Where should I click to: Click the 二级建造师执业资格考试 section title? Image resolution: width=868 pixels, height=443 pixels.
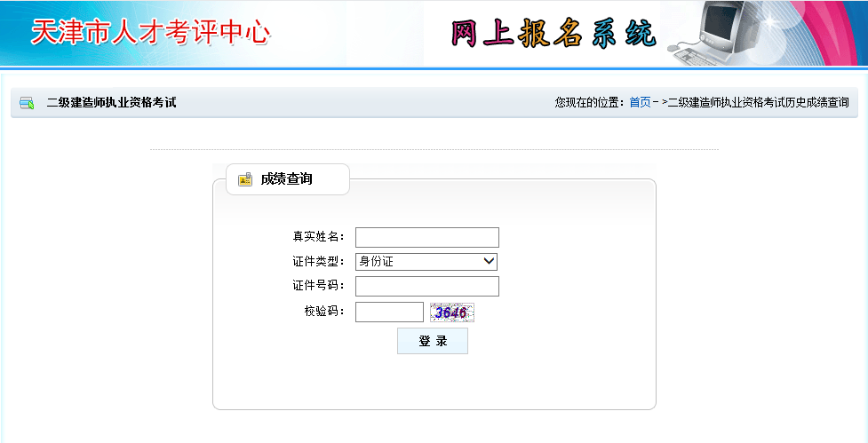pyautogui.click(x=111, y=102)
